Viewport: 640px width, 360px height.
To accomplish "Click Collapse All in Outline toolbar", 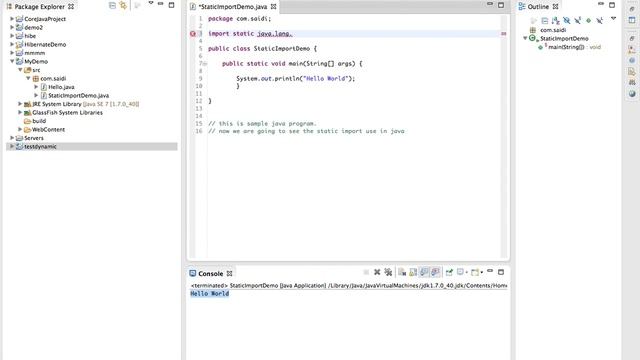I will pos(544,20).
